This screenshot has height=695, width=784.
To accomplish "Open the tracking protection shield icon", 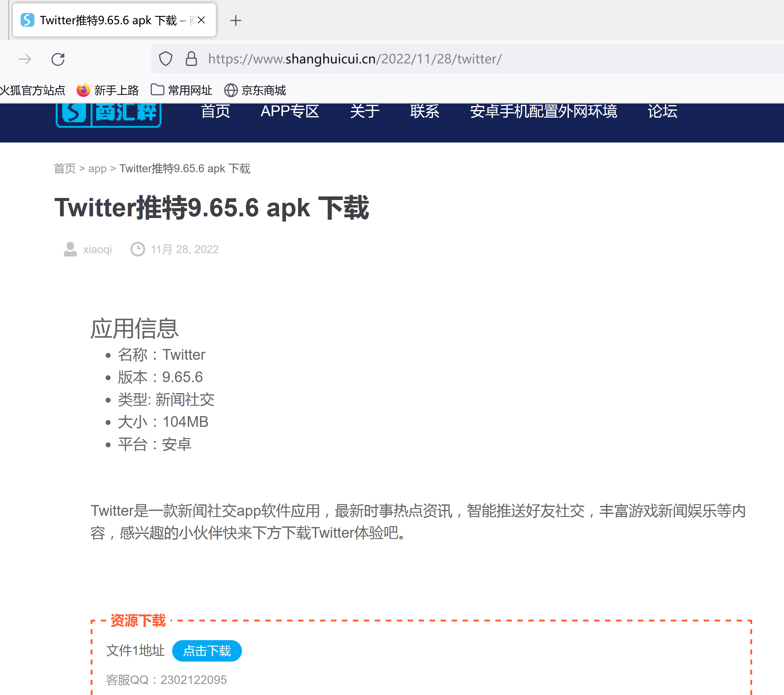I will [165, 59].
